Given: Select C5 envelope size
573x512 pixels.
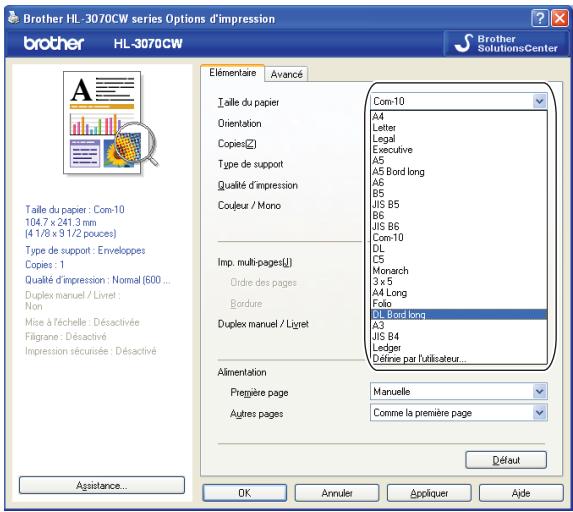Looking at the screenshot, I should coord(459,259).
